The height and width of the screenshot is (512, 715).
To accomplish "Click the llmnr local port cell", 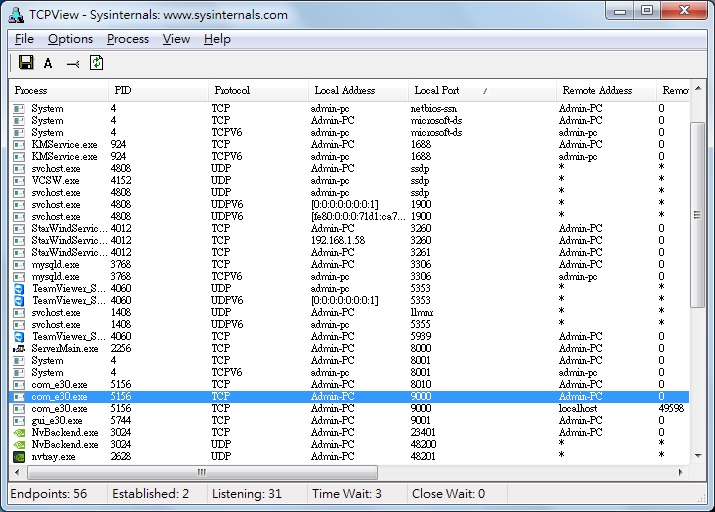I will [422, 312].
